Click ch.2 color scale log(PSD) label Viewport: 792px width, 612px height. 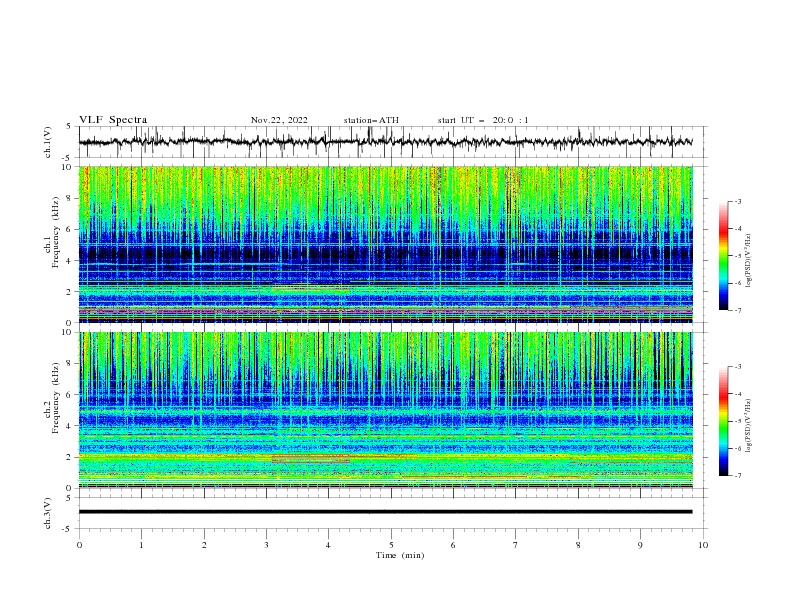(x=749, y=425)
